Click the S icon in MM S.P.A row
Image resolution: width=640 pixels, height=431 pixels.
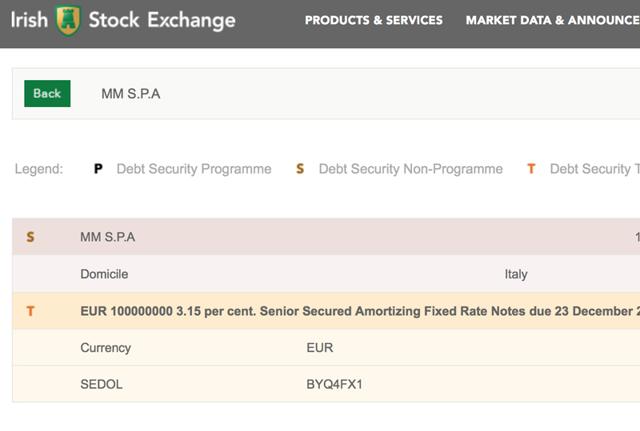coord(30,237)
